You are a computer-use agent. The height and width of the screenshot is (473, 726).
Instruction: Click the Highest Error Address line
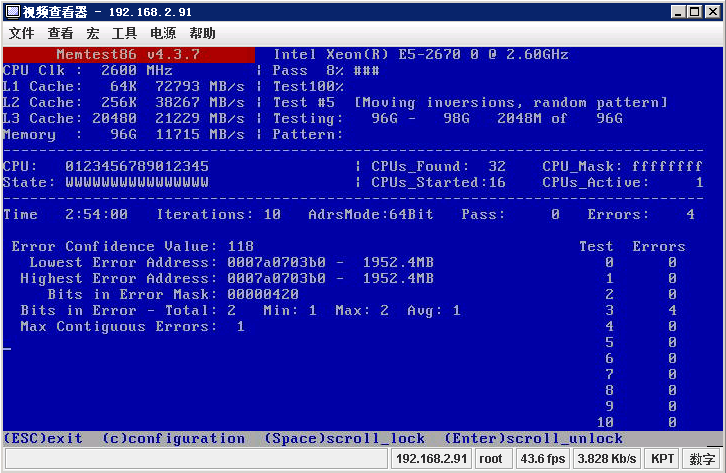tap(227, 279)
